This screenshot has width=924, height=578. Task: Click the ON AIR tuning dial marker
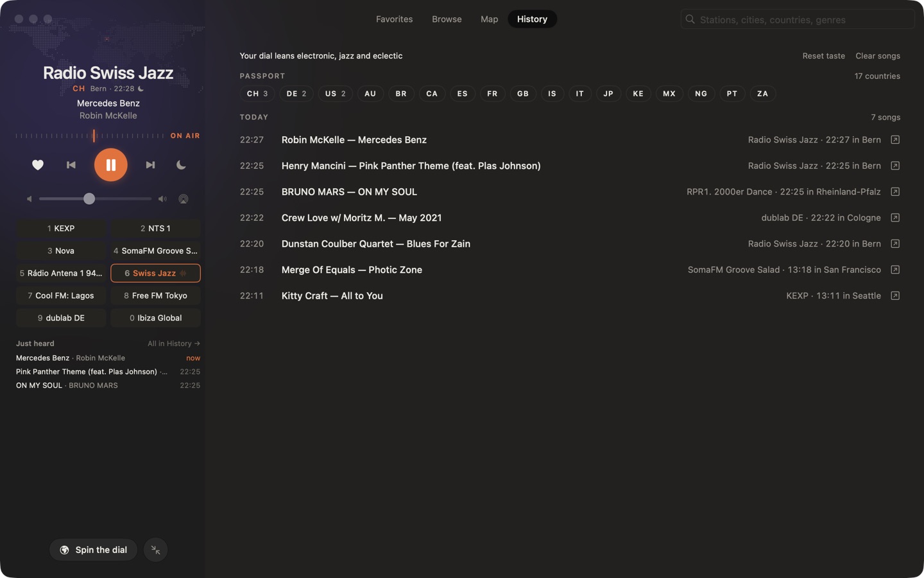click(x=94, y=136)
